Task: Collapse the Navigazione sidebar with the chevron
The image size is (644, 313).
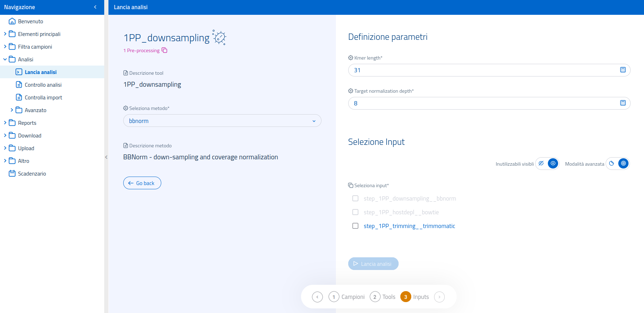Action: tap(95, 7)
